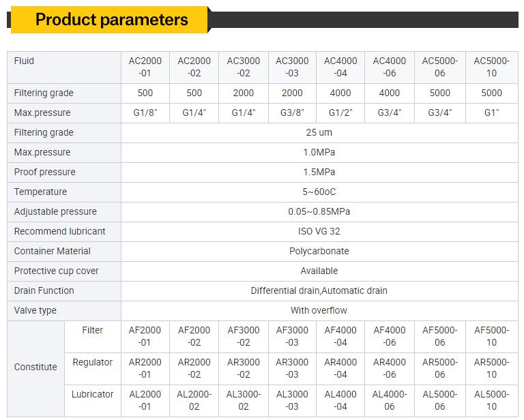Screen dimensions: 524x420
Task: Click the ISO VG 32 lubricant cell
Action: coord(319,231)
